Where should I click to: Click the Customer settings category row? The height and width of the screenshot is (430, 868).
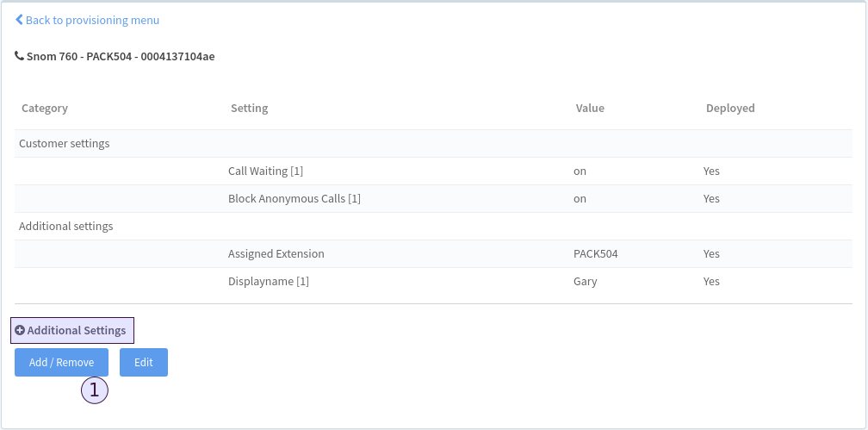(65, 144)
